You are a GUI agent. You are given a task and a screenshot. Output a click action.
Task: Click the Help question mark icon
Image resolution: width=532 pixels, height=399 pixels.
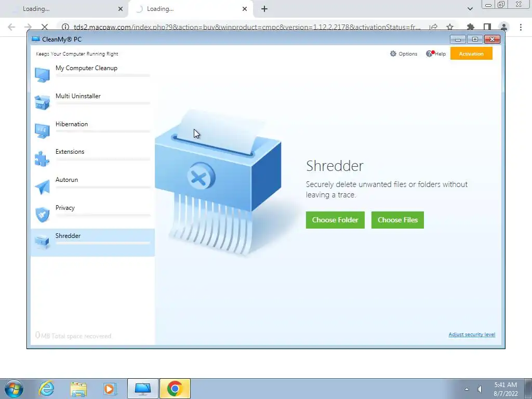[x=430, y=54]
